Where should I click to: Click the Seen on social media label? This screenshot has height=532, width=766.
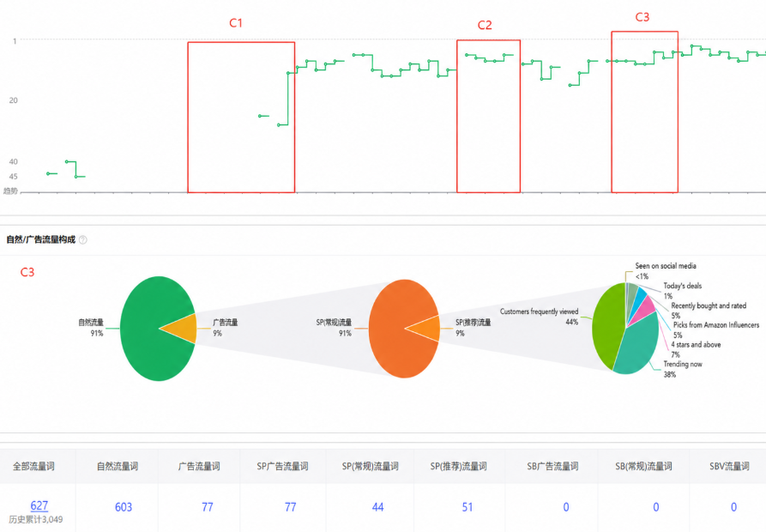click(x=666, y=266)
